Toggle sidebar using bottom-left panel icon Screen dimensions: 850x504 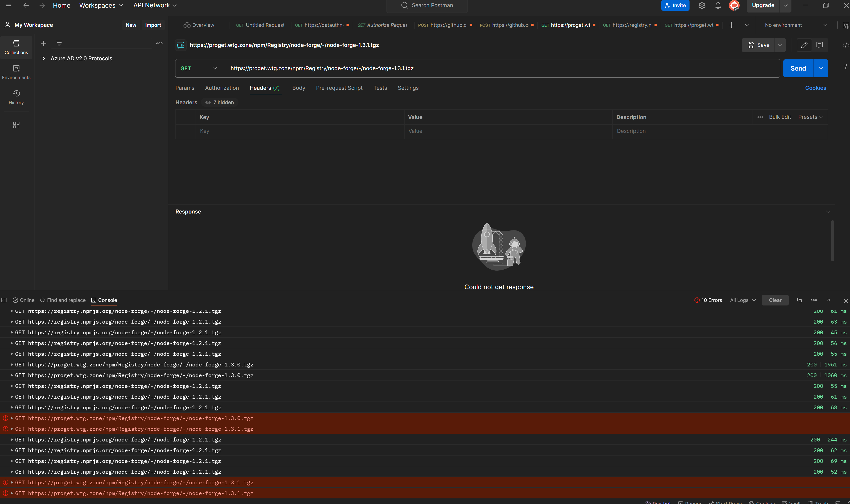(4, 300)
